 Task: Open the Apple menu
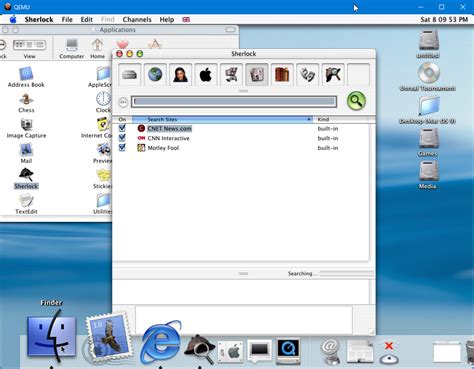(x=13, y=19)
